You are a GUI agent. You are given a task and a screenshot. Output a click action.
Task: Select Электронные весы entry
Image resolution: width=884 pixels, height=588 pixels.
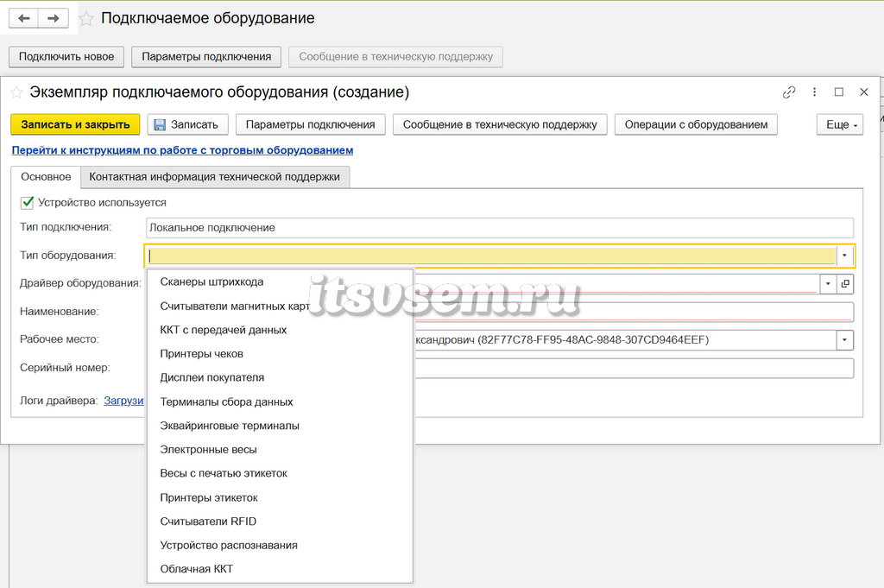point(281,450)
